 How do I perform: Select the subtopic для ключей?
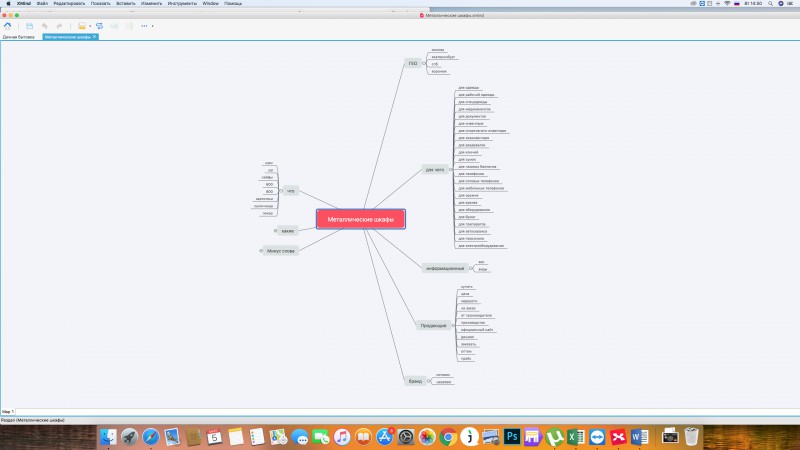pyautogui.click(x=468, y=153)
